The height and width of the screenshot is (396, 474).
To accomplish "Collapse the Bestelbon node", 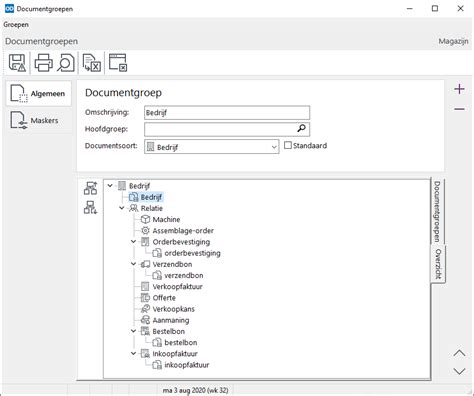I will [x=133, y=331].
